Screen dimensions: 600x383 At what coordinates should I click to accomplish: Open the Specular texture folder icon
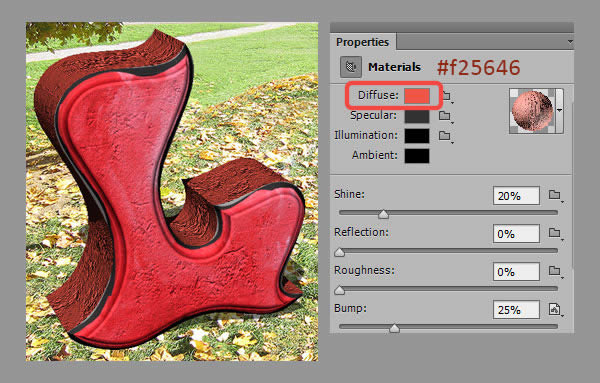[x=445, y=116]
